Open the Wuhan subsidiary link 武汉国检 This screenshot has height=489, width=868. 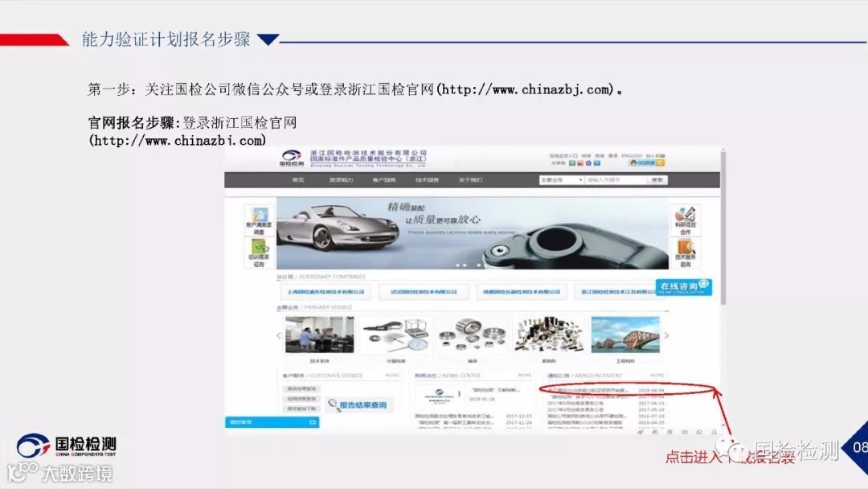[424, 291]
